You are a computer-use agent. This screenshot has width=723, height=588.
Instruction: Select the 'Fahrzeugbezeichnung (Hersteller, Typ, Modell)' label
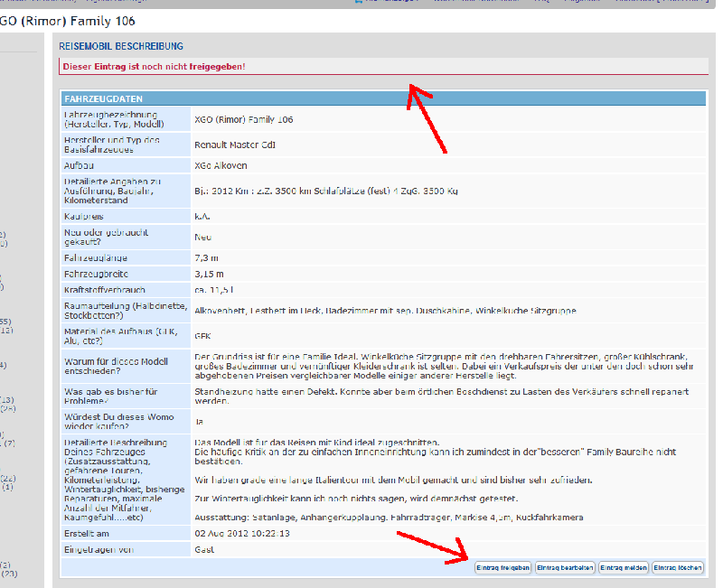coord(114,119)
